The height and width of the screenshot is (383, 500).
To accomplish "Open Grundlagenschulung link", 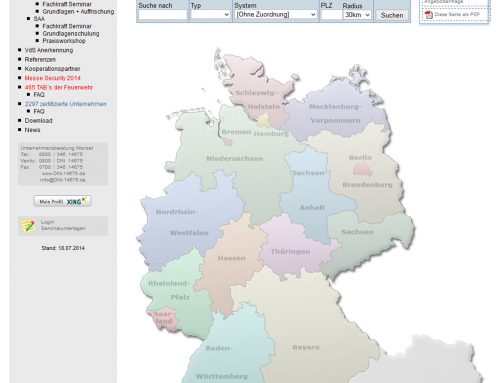I will tap(71, 33).
